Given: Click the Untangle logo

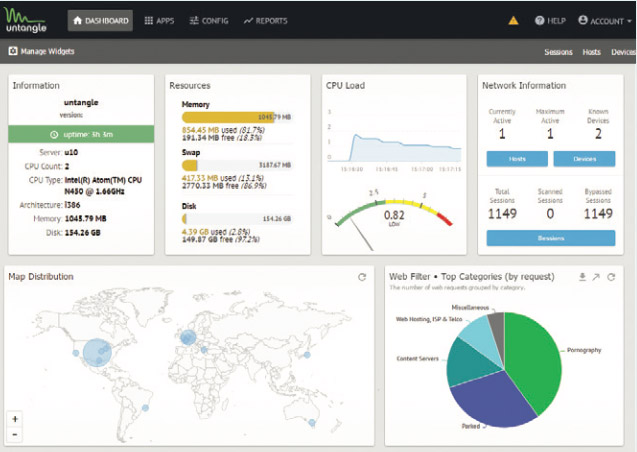Looking at the screenshot, I should tap(26, 20).
